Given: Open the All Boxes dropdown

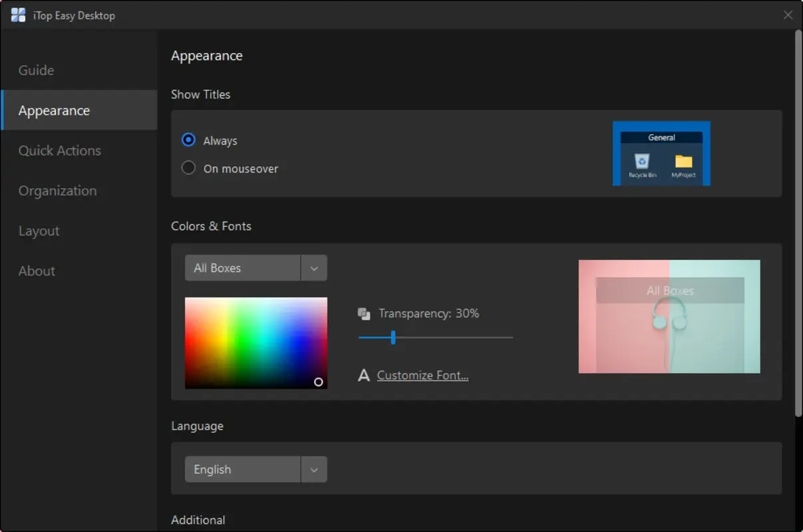Looking at the screenshot, I should 243,267.
